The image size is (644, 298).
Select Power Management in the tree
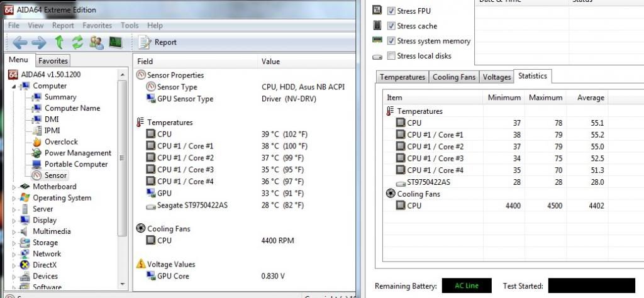(77, 153)
